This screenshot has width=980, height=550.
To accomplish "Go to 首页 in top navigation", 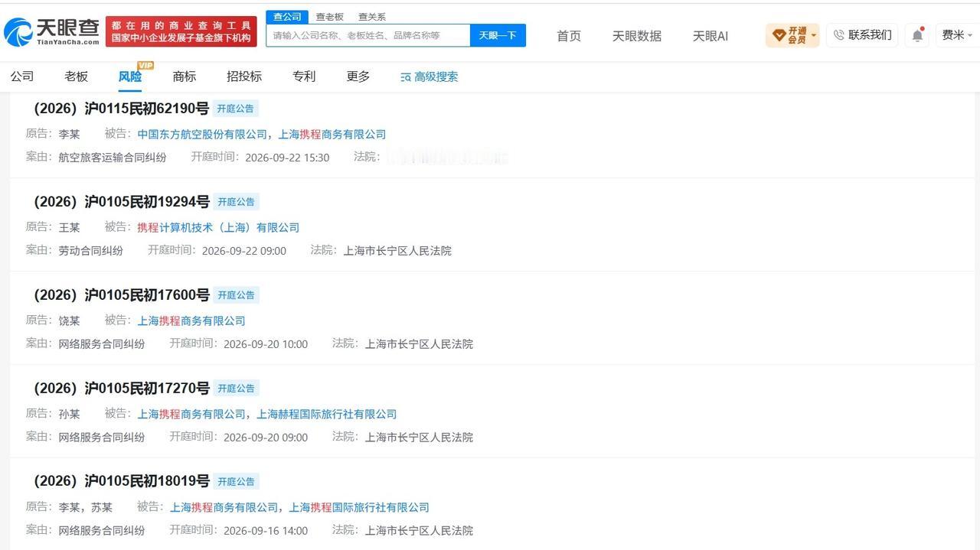I will click(569, 36).
